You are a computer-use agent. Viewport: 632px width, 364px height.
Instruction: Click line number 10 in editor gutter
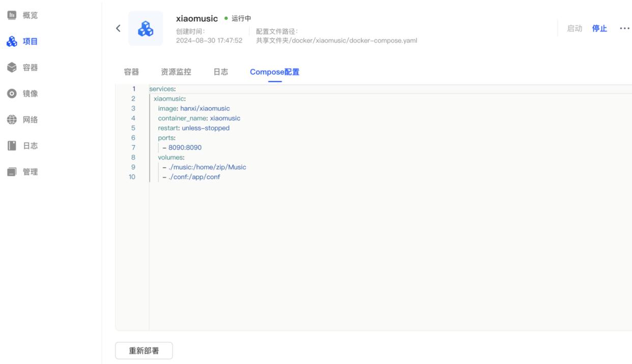[132, 177]
